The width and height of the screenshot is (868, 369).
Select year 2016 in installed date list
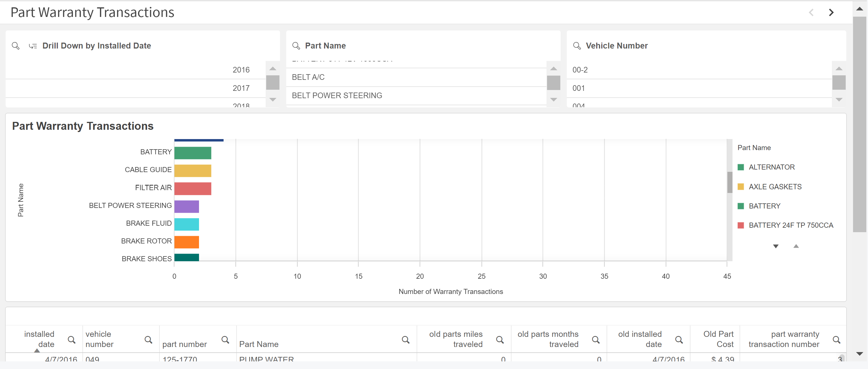click(241, 70)
